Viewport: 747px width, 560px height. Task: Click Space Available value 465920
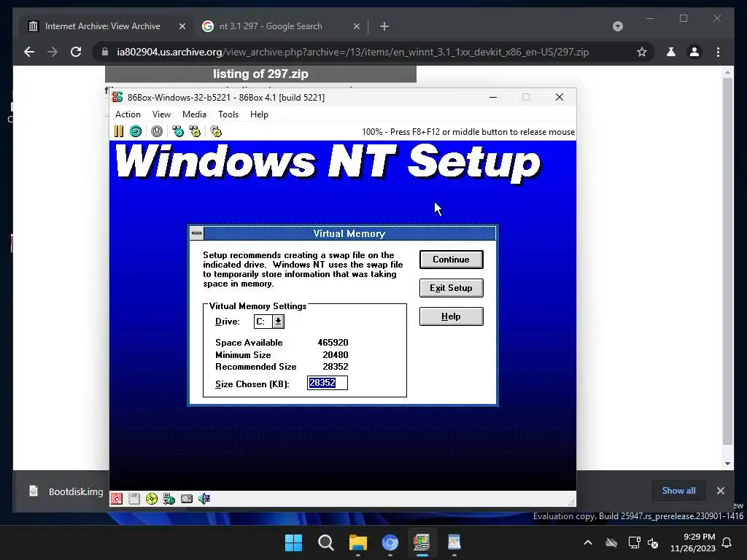pos(333,343)
